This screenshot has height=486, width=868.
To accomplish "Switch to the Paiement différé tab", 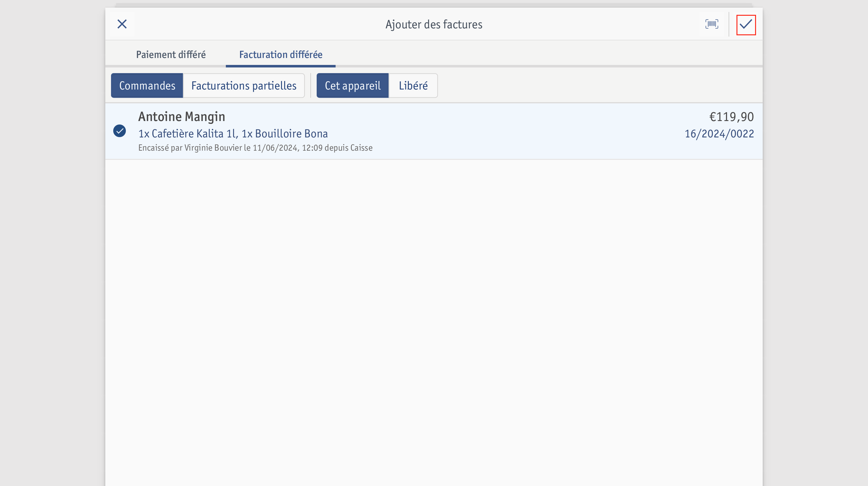I will coord(171,55).
